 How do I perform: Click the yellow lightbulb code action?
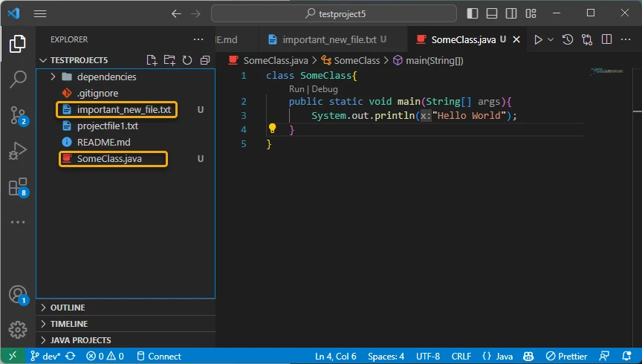point(272,129)
